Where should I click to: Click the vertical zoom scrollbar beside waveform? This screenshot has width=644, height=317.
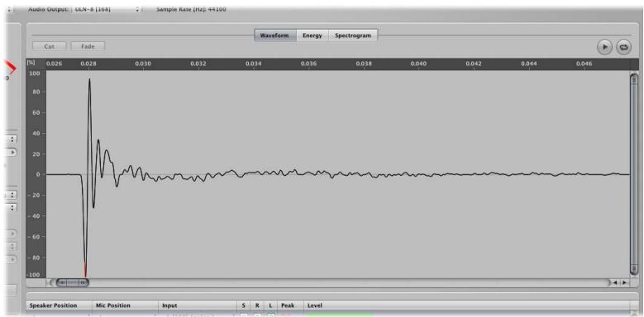pyautogui.click(x=634, y=174)
